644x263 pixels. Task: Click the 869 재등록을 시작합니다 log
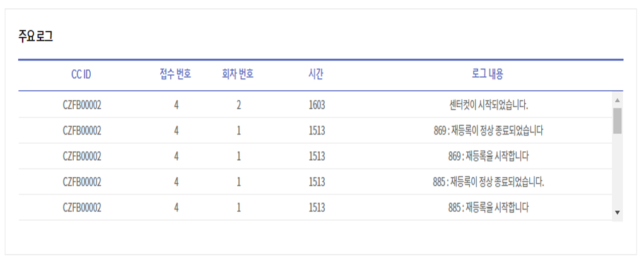[488, 156]
